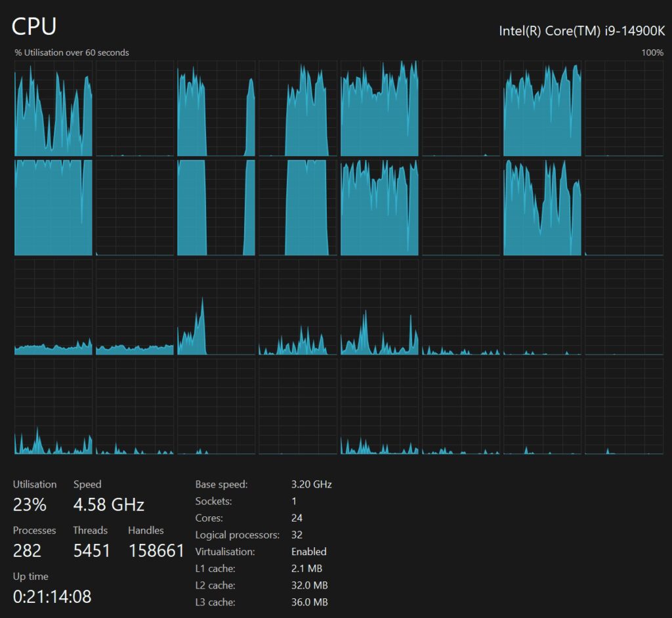Click the 23% utilisation value
Viewport: 672px width, 618px height.
click(30, 505)
